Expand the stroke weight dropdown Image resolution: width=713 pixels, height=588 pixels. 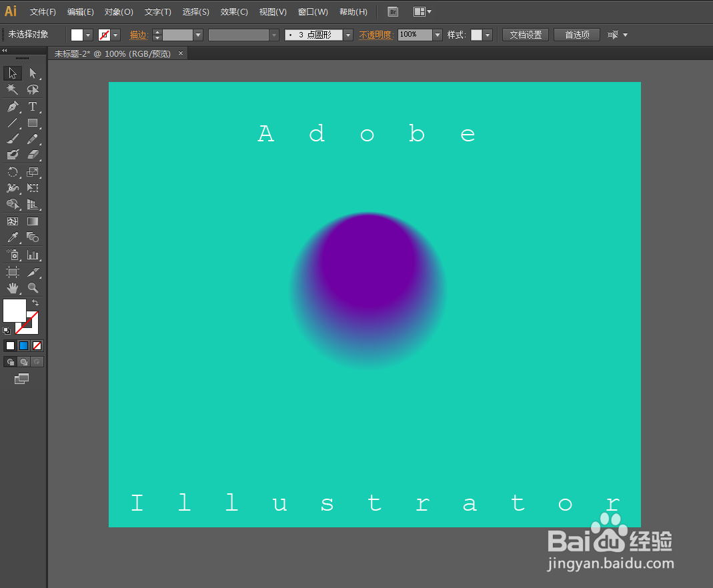(x=198, y=35)
